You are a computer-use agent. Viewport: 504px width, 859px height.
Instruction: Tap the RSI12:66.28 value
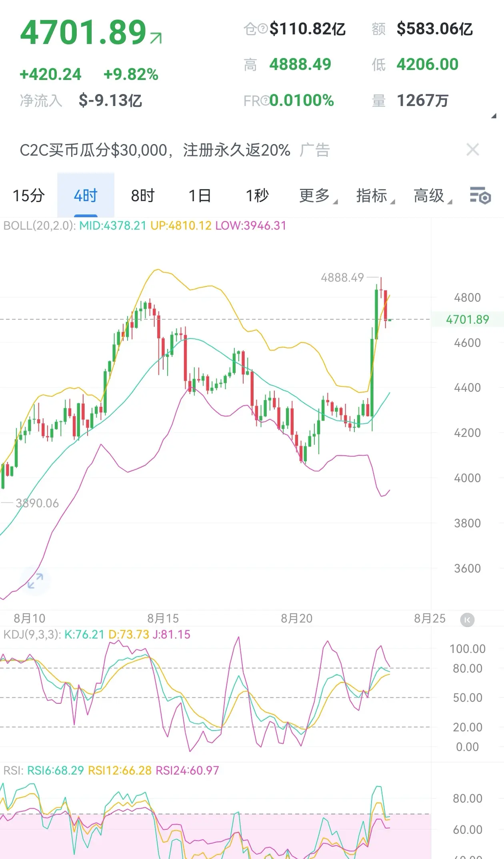coord(120,771)
